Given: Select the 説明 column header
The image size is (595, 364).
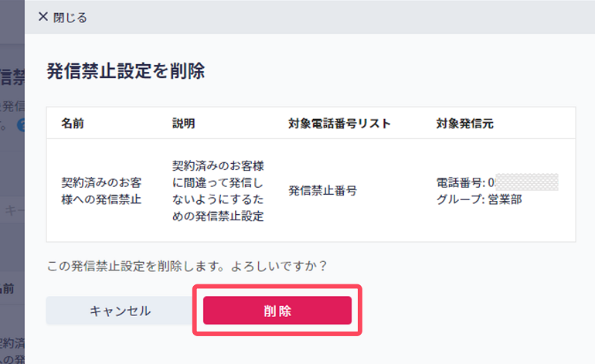Looking at the screenshot, I should click(184, 124).
